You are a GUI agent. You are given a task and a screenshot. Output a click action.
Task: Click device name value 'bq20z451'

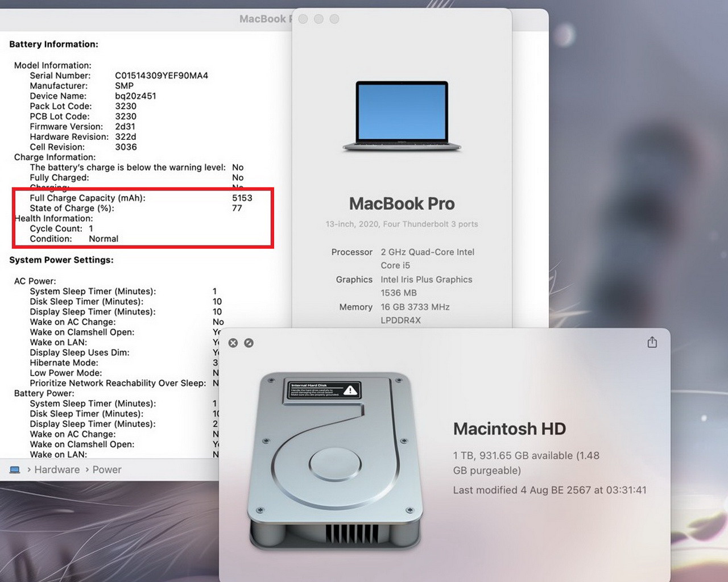[x=135, y=96]
